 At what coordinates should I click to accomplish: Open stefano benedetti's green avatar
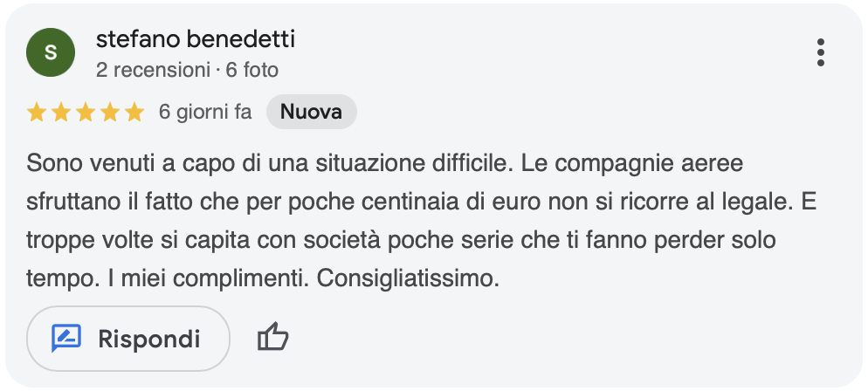coord(51,52)
